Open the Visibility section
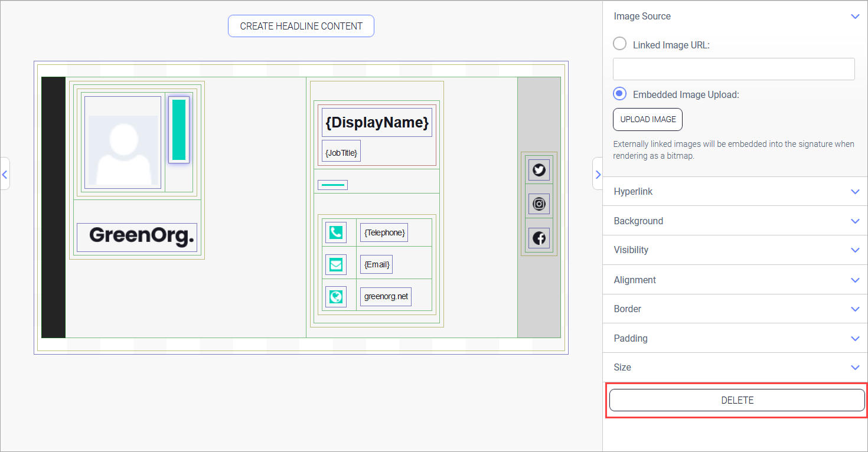This screenshot has width=868, height=452. [x=735, y=250]
